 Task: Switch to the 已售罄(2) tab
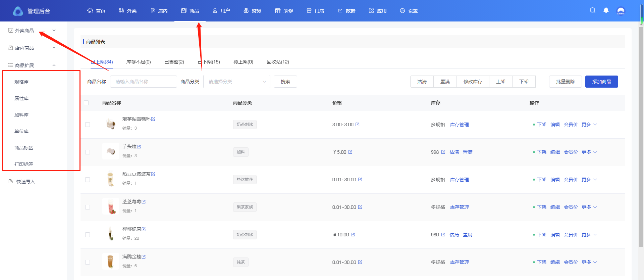(174, 62)
